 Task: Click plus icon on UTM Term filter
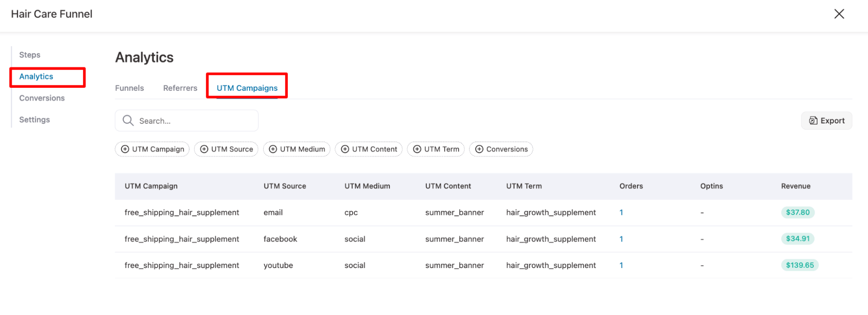coord(417,149)
